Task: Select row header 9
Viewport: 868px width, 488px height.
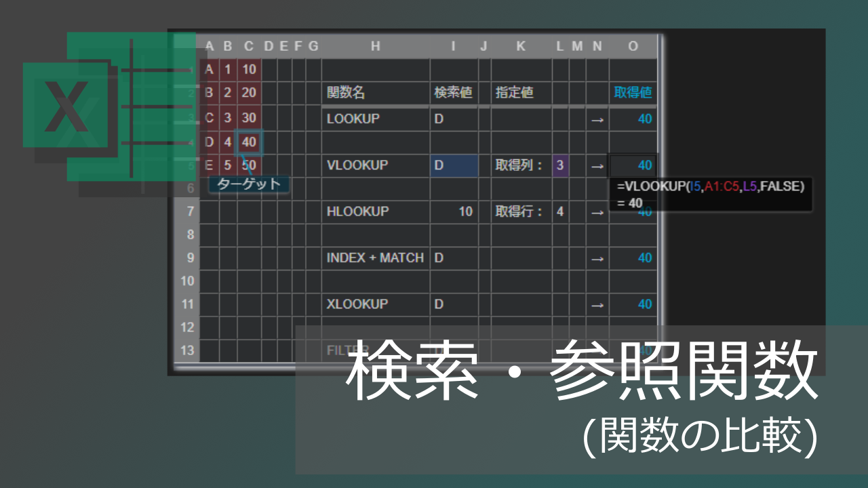Action: [188, 258]
